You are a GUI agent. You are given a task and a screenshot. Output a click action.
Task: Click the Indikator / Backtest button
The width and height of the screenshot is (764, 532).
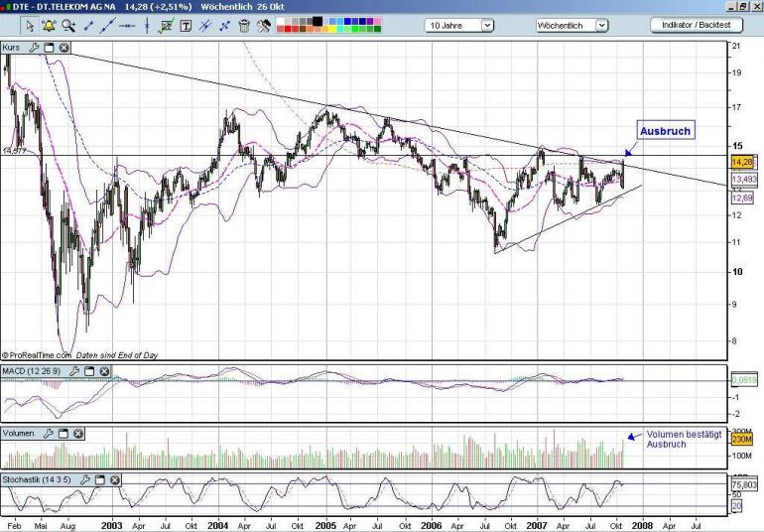pos(697,25)
